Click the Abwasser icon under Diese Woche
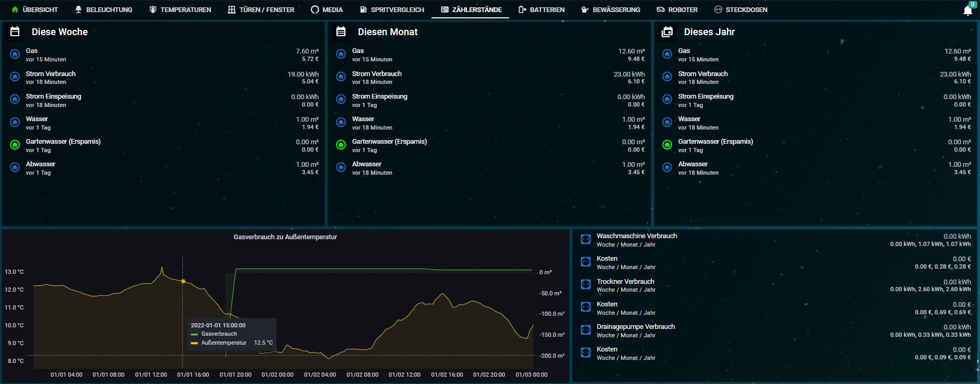Screen dimensions: 980x384 pos(15,167)
